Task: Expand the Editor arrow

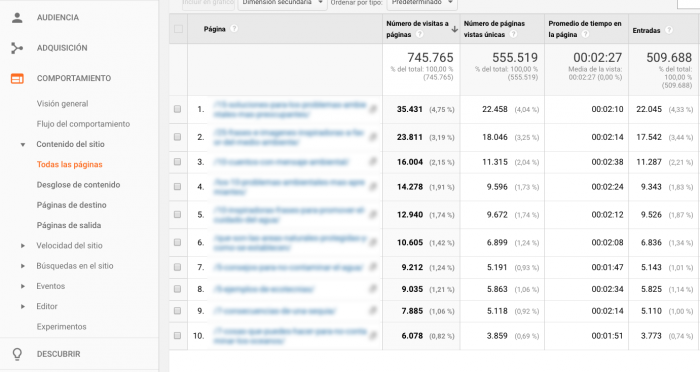Action: click(x=23, y=306)
